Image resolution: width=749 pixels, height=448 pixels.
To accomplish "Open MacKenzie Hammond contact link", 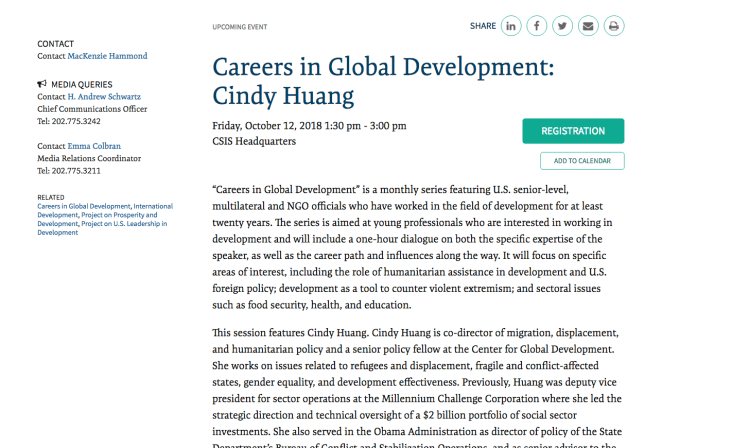I will click(107, 56).
